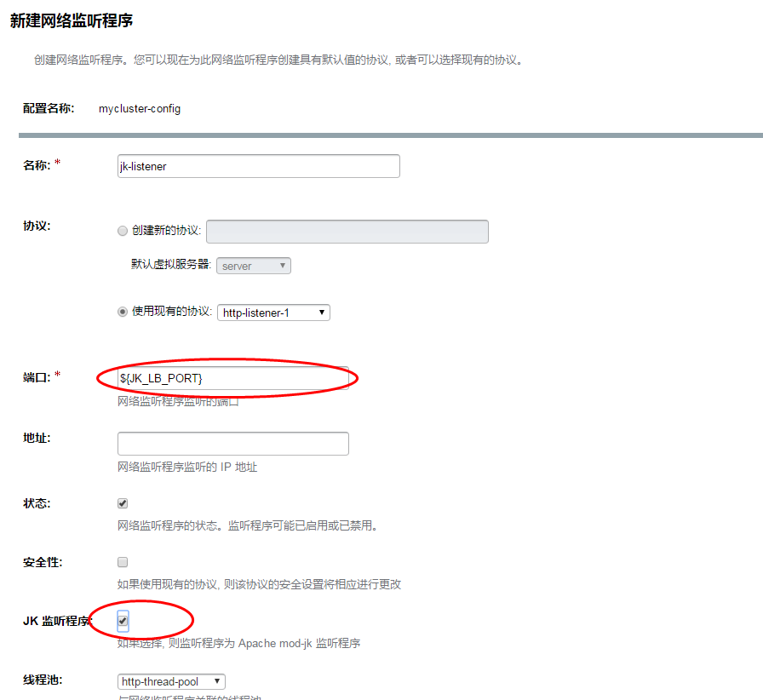Viewport: 763px width, 700px height.
Task: Click the 名称 required field label
Action: pos(37,165)
